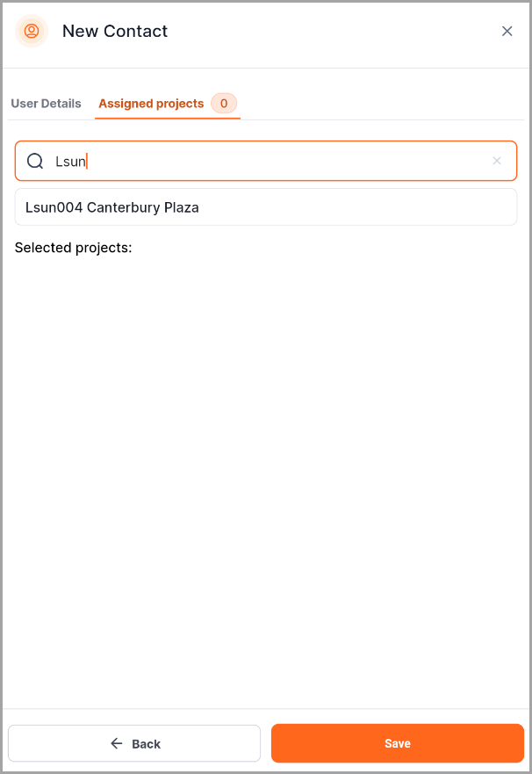Close the New Contact dialog

tap(507, 32)
